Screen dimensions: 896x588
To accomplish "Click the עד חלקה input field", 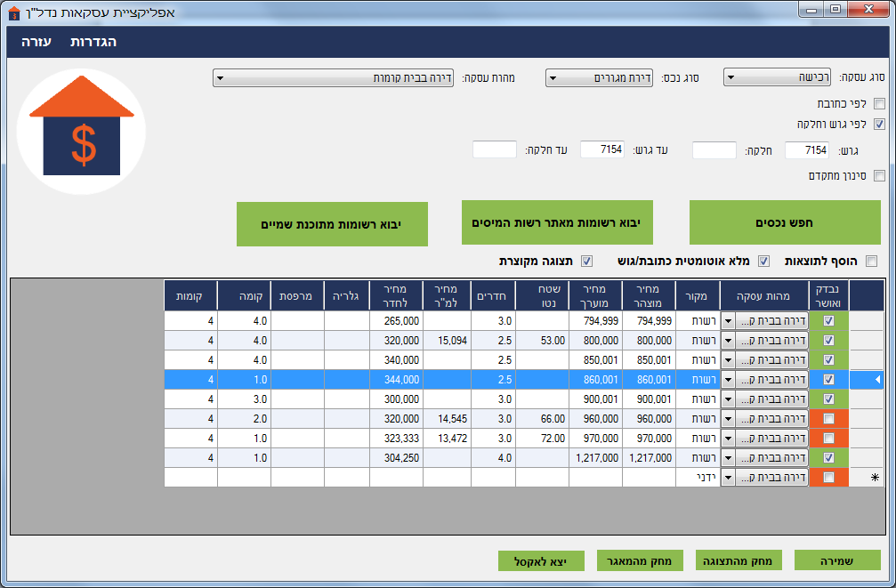I will (x=495, y=149).
